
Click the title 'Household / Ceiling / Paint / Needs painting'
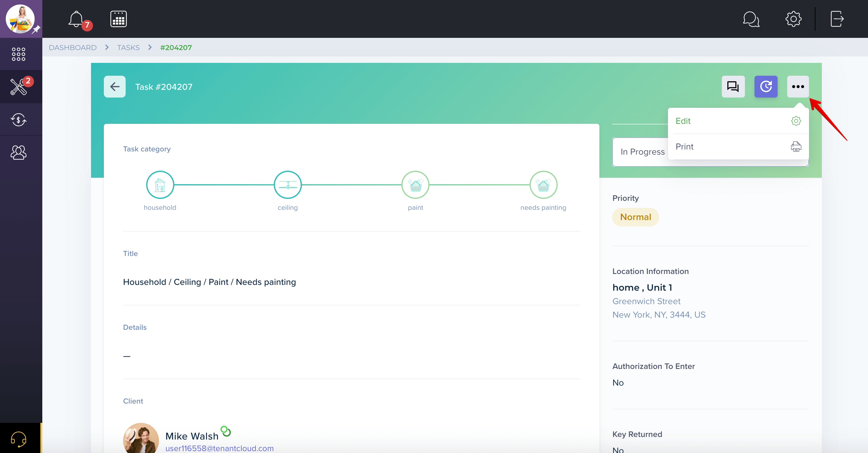point(209,282)
